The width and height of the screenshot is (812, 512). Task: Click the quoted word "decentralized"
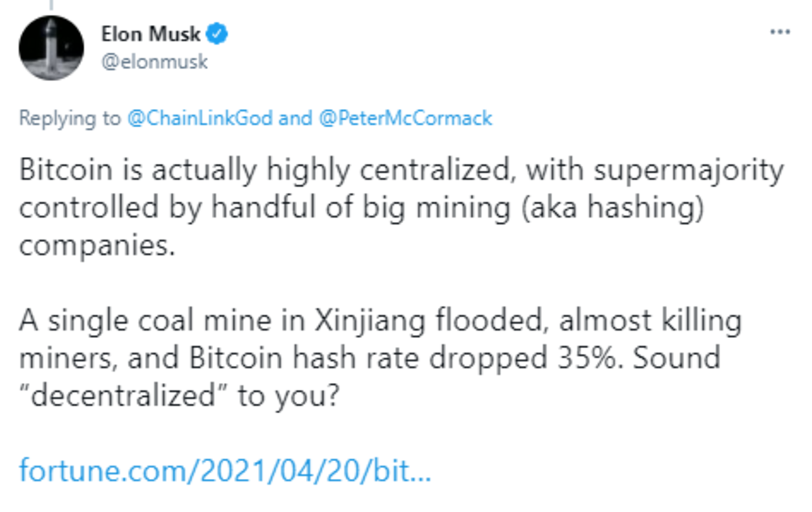(x=125, y=394)
